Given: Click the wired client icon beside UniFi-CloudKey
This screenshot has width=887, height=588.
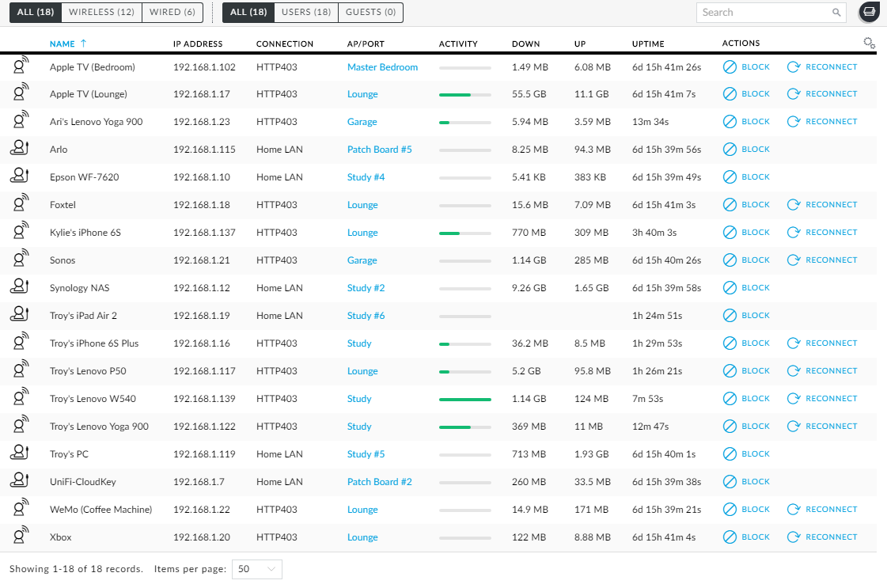Looking at the screenshot, I should (x=19, y=481).
